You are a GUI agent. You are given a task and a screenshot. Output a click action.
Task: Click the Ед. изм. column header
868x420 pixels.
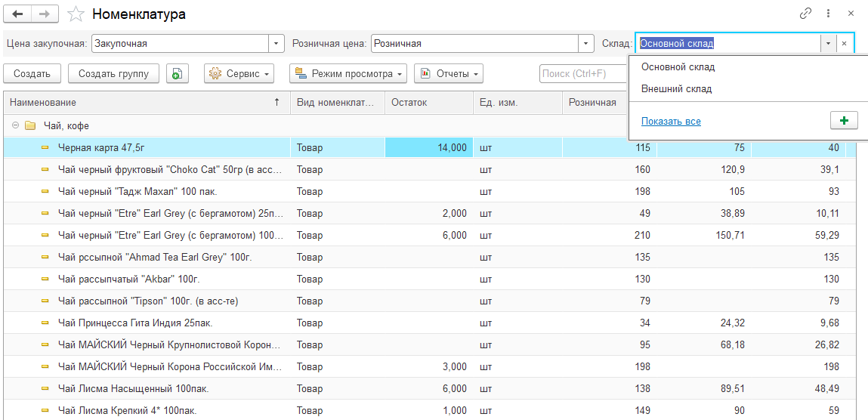pyautogui.click(x=517, y=103)
